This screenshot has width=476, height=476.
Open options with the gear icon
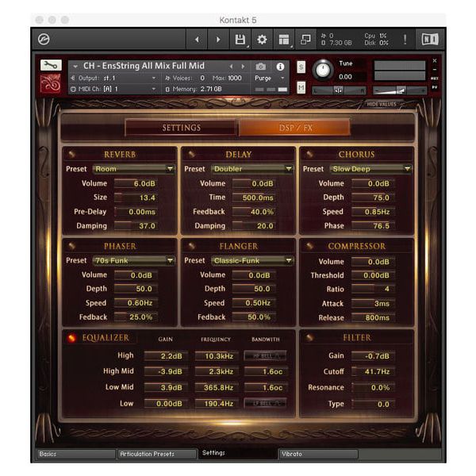coord(262,40)
